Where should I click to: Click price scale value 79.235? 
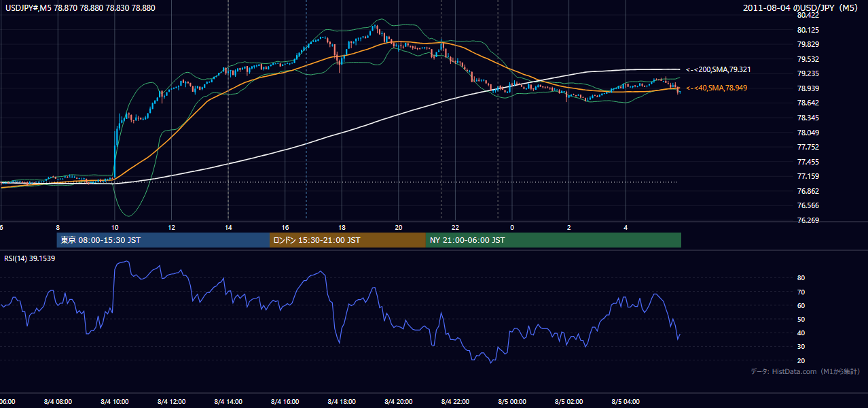click(808, 73)
